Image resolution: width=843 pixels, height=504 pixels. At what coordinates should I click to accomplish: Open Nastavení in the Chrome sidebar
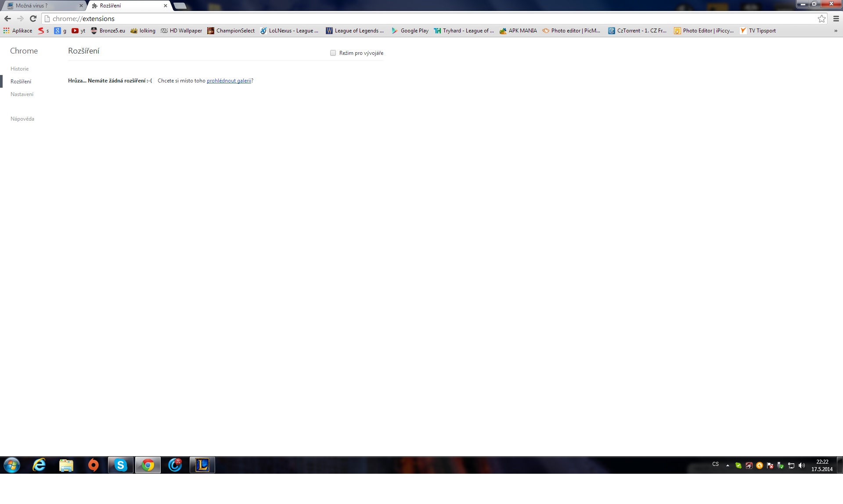click(x=22, y=94)
